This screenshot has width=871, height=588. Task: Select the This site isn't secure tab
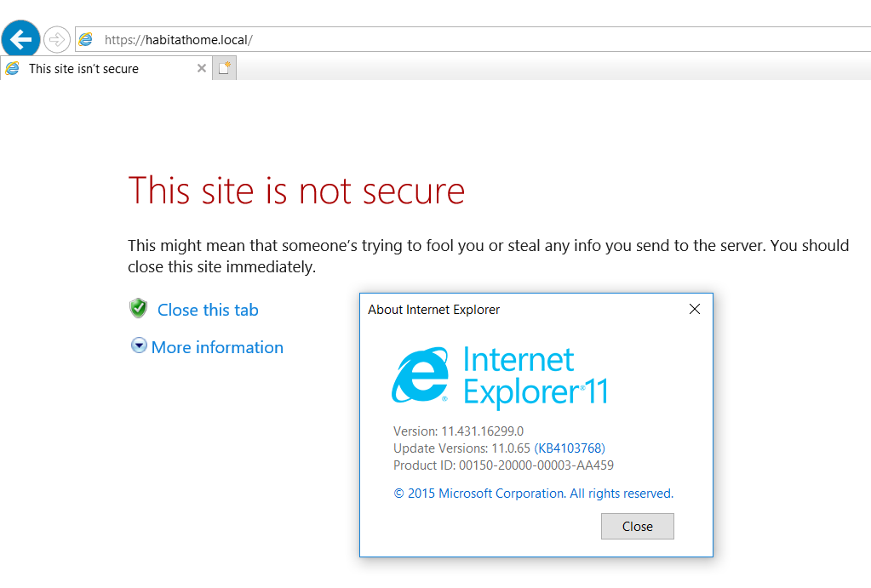click(102, 68)
